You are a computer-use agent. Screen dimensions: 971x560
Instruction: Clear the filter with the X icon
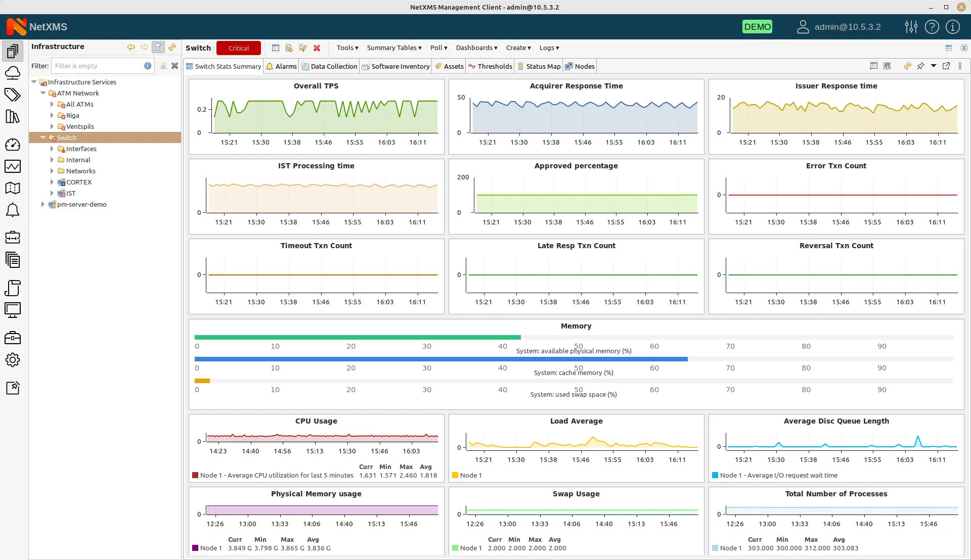175,66
